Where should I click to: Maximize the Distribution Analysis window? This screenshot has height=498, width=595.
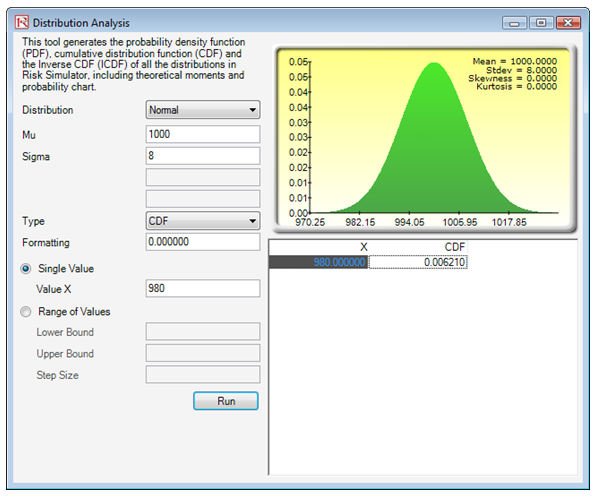click(541, 23)
